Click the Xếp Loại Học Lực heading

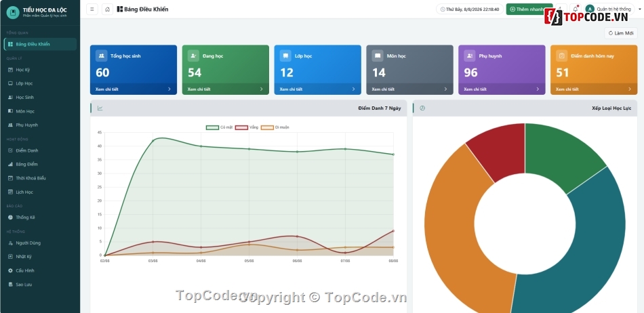coord(611,108)
